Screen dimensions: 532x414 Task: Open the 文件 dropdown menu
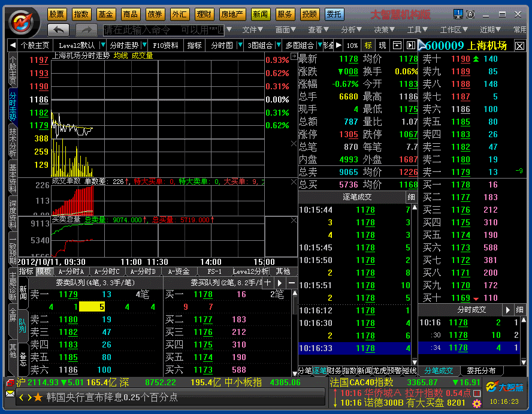point(252,30)
